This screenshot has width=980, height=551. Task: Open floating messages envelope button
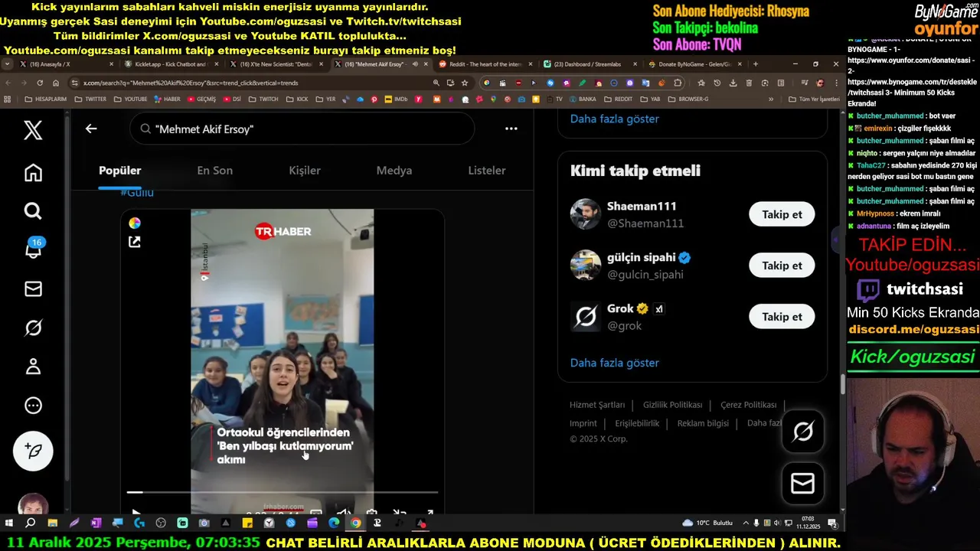802,484
